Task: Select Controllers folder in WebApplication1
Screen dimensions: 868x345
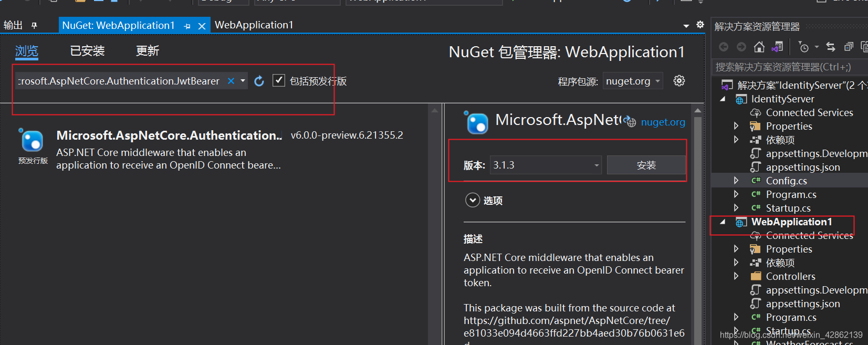Action: click(790, 276)
